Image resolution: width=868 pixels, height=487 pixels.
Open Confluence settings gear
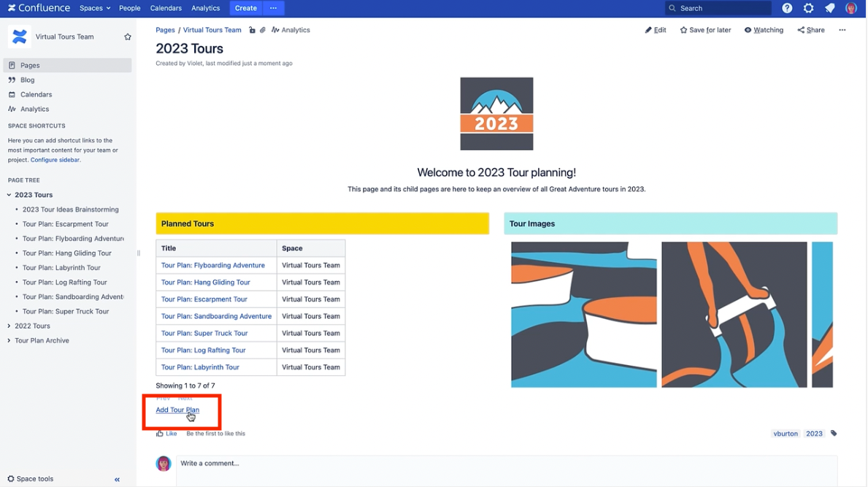pyautogui.click(x=808, y=8)
